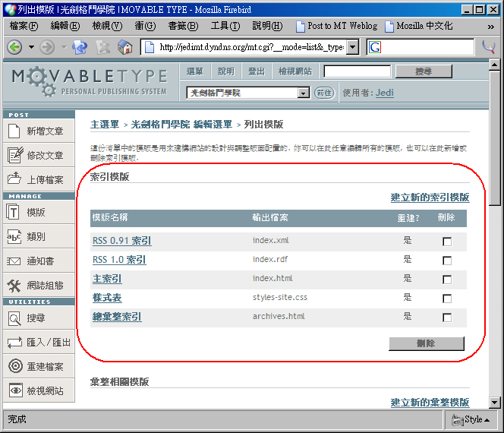
Task: Open the 主索引 template link
Action: (x=107, y=279)
